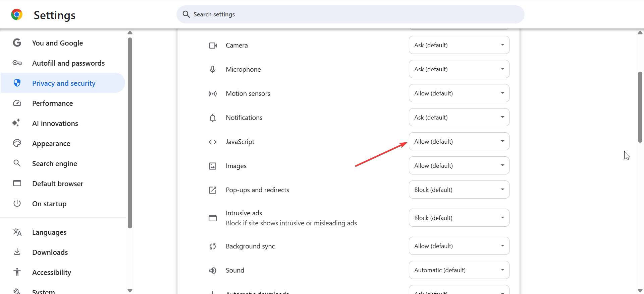
Task: Click the camera icon in permissions list
Action: 213,46
